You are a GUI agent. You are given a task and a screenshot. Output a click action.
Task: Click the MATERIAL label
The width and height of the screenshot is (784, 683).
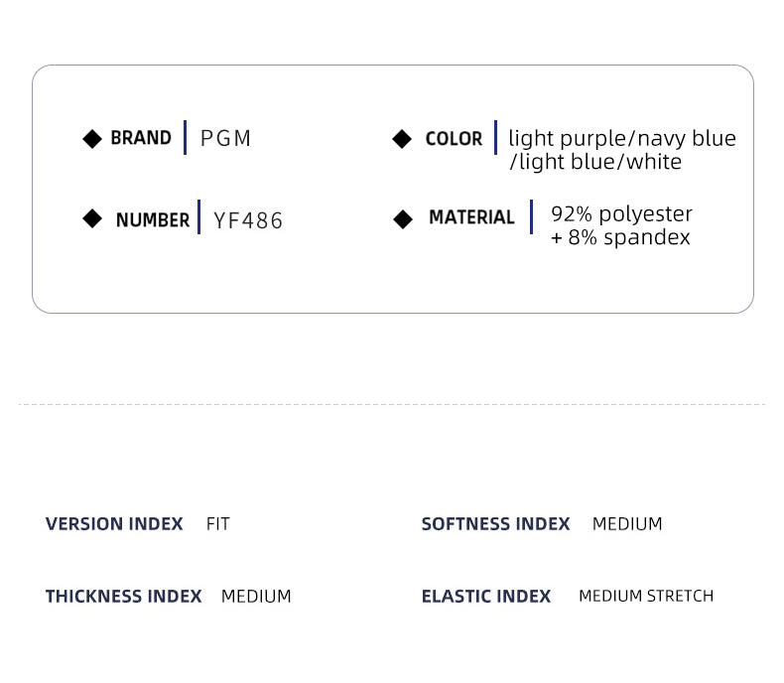(x=471, y=217)
